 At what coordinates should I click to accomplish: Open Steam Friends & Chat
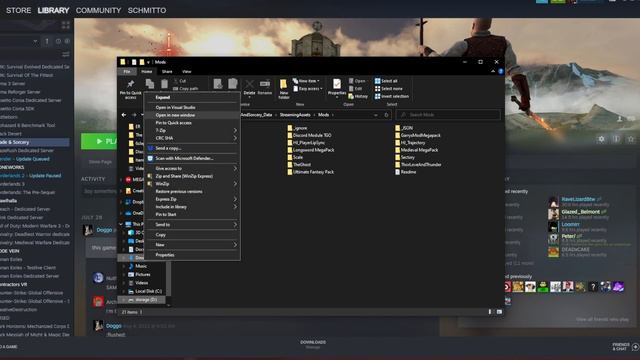(625, 347)
